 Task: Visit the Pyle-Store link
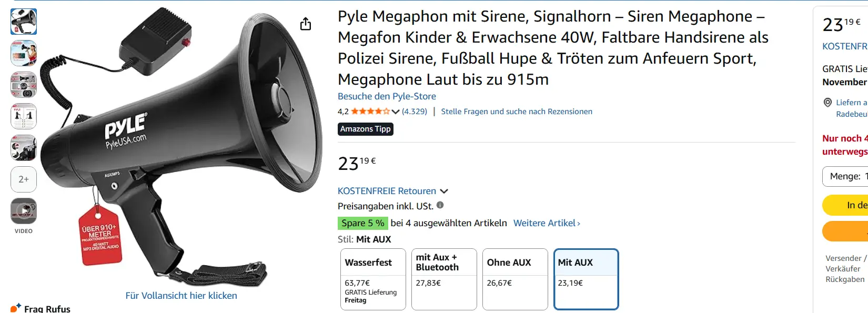point(387,96)
